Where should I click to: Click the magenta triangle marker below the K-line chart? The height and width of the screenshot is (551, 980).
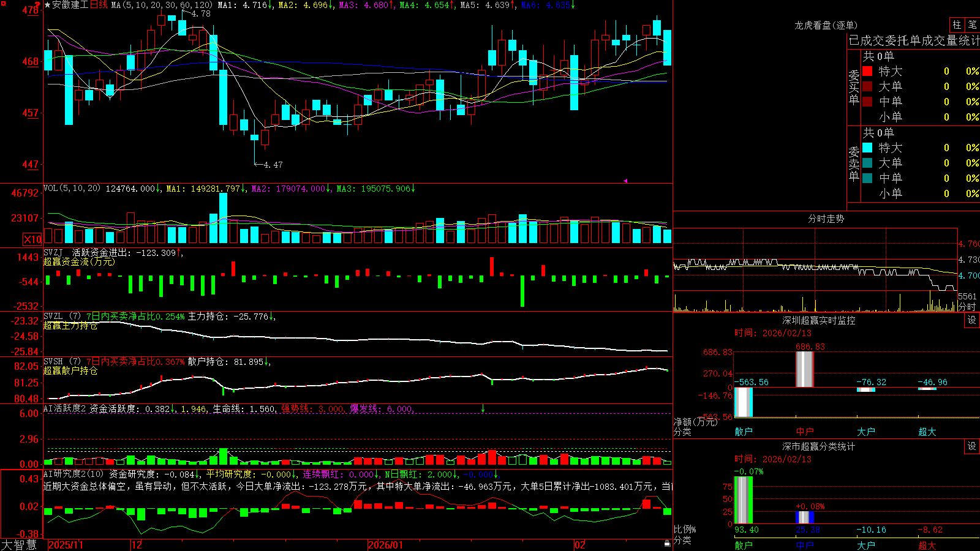(625, 181)
